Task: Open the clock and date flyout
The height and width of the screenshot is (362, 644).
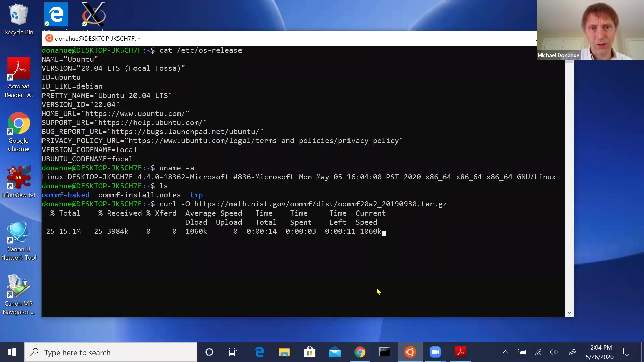Action: coord(599,352)
